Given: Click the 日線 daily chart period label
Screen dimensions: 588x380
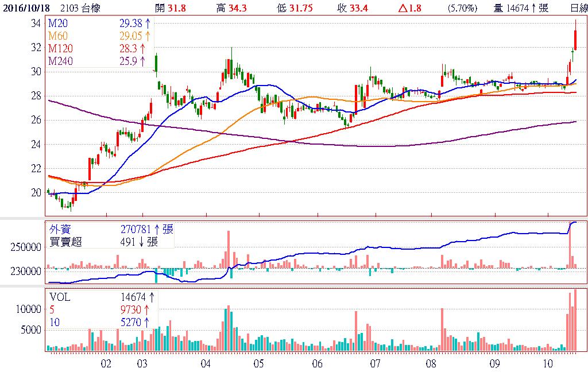Looking at the screenshot, I should tap(578, 8).
